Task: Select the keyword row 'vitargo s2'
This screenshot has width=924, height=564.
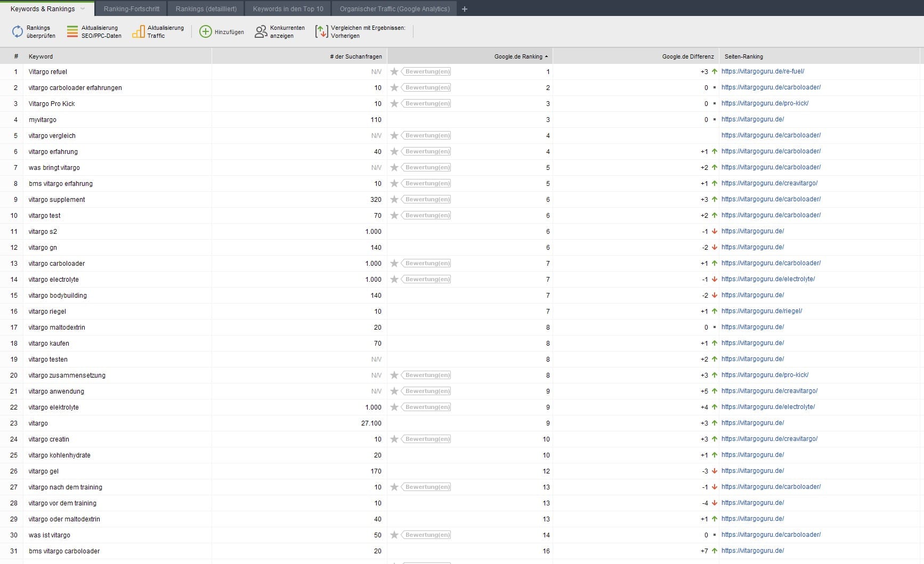Action: pyautogui.click(x=43, y=232)
